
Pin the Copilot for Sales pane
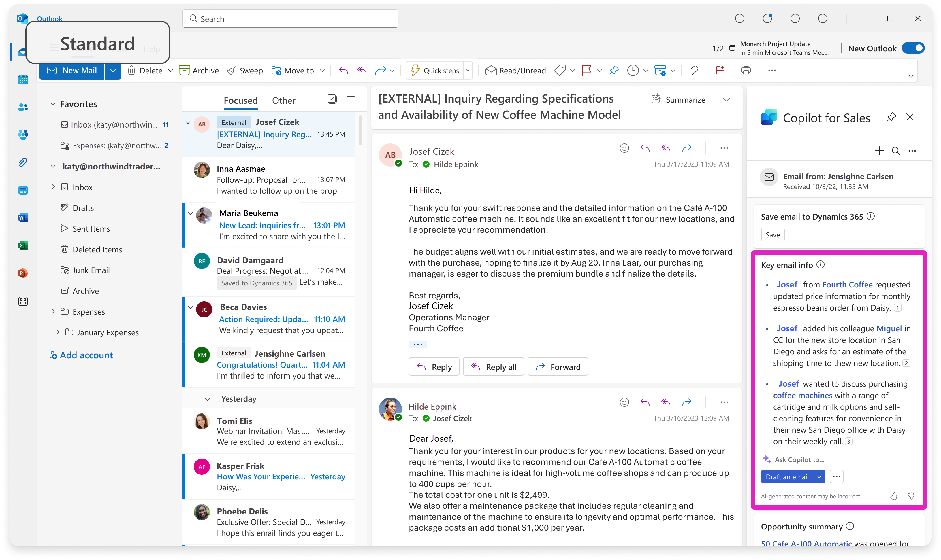(891, 117)
